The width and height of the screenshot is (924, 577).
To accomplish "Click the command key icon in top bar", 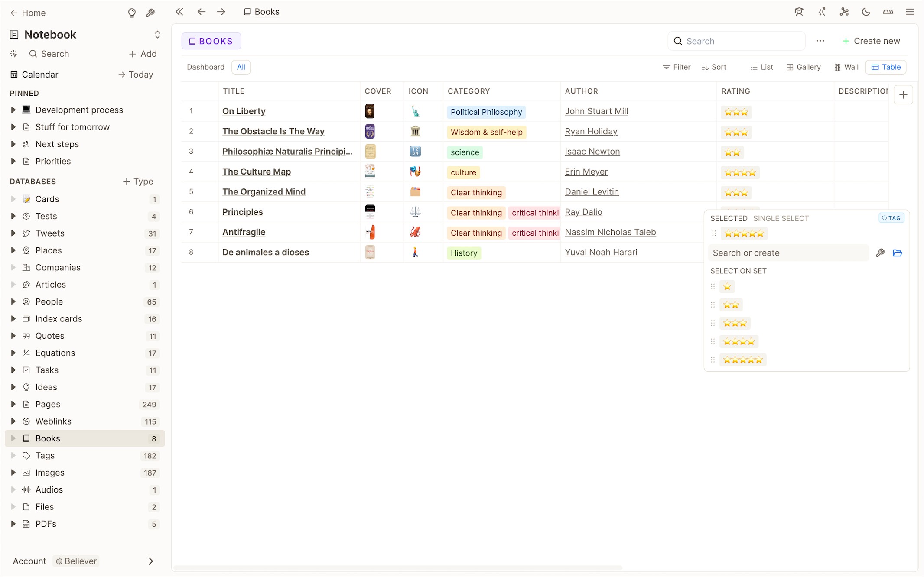I will coord(844,12).
